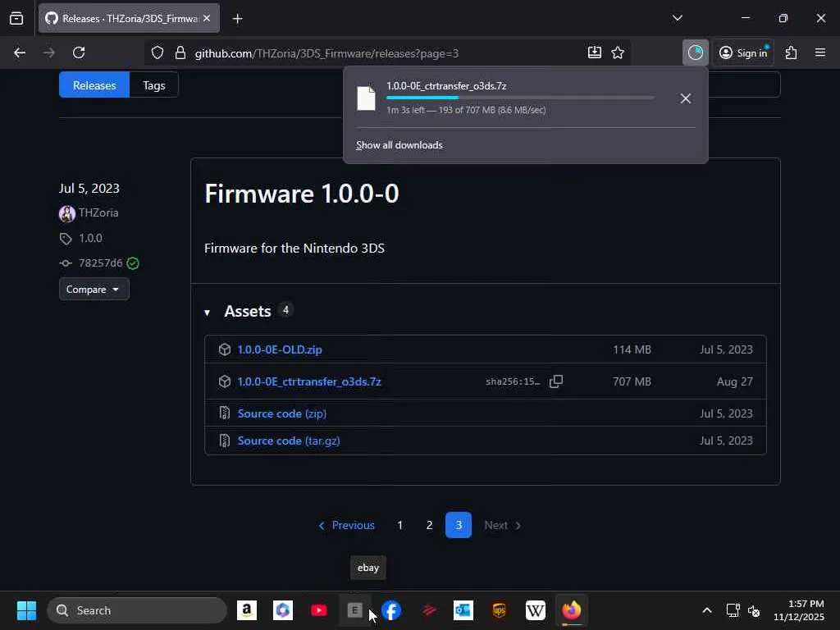Open Wikipedia from the taskbar
Image resolution: width=840 pixels, height=630 pixels.
coord(535,610)
